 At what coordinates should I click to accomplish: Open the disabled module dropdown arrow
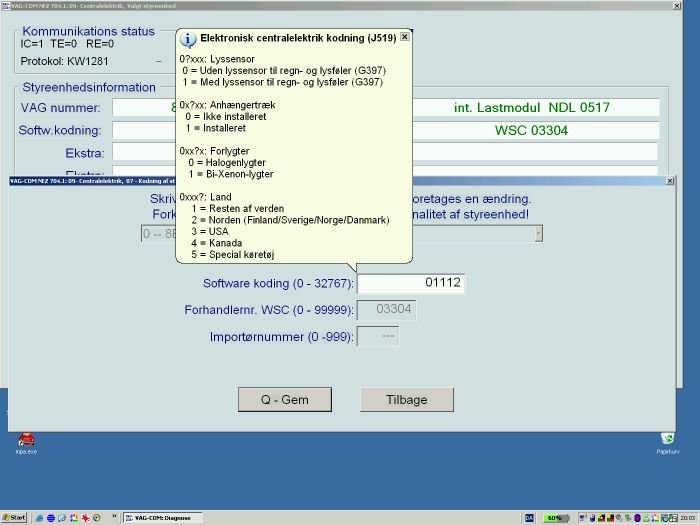coord(538,234)
